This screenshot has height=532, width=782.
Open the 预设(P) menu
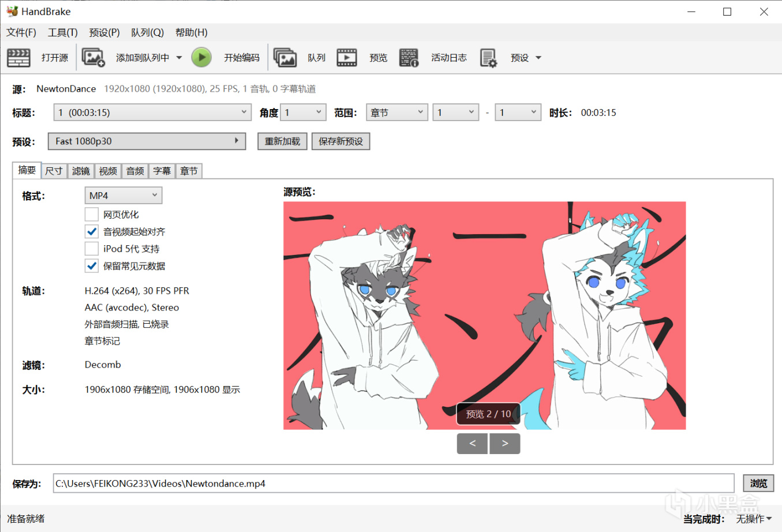pos(104,32)
